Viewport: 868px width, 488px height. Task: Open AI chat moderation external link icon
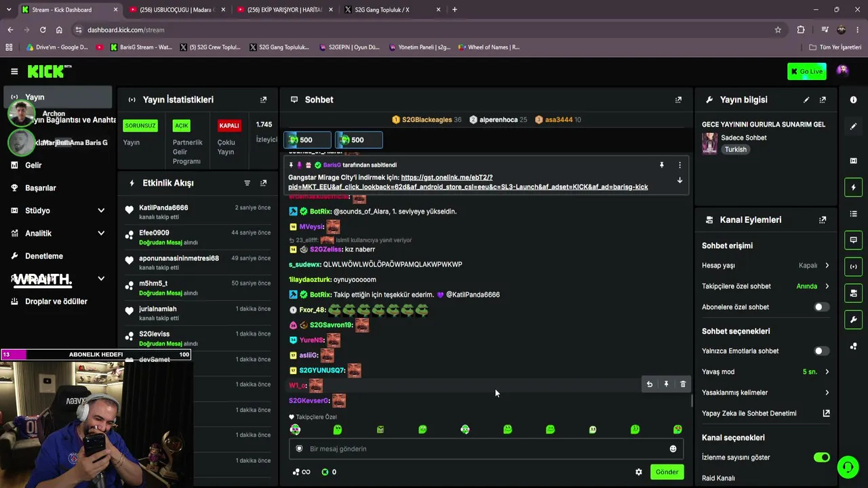pos(826,413)
